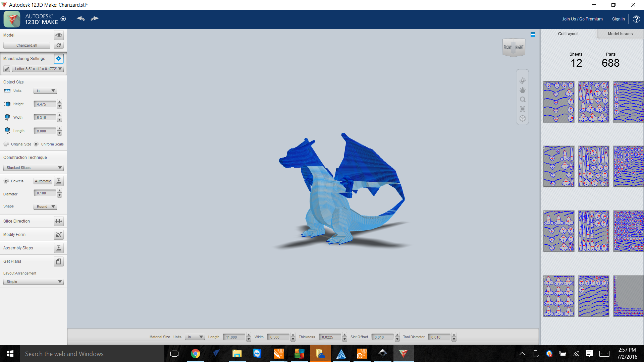Viewport: 644px width, 362px height.
Task: Click the Width value field 6.316
Action: point(45,118)
